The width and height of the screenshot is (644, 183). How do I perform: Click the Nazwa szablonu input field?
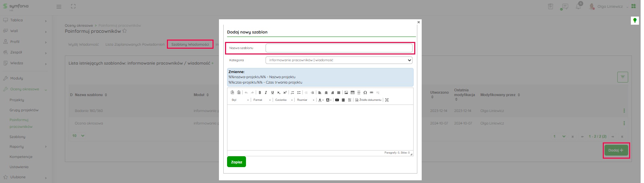339,48
